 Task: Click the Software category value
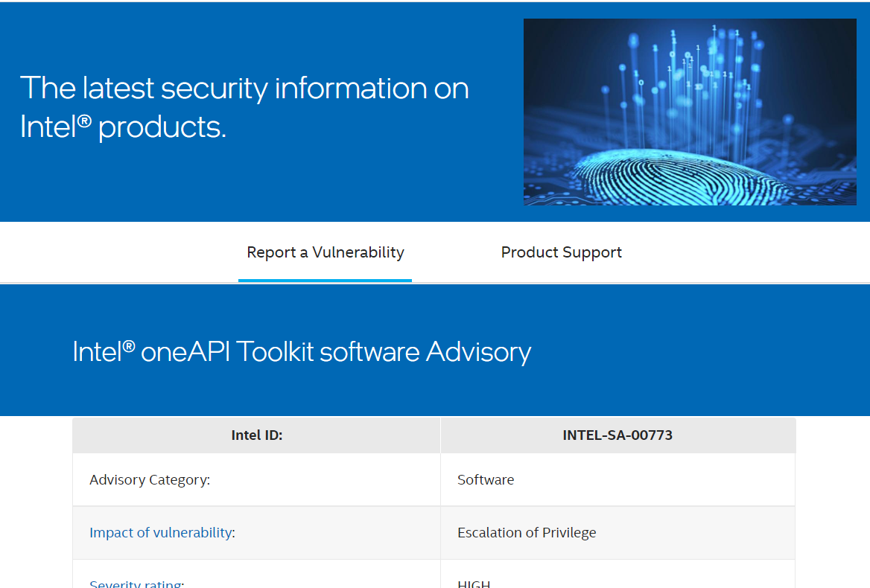[486, 479]
